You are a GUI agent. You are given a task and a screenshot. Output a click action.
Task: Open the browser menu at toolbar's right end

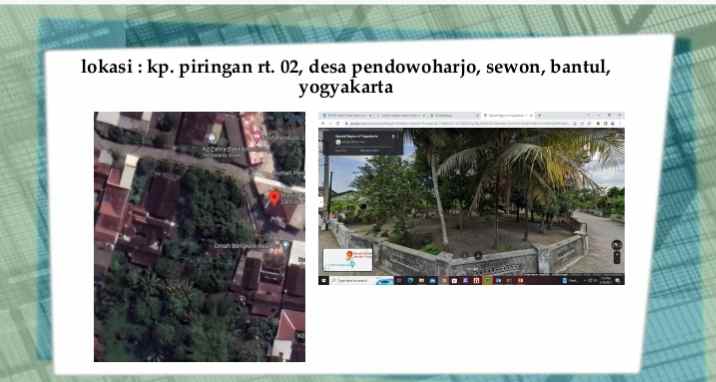coord(620,123)
